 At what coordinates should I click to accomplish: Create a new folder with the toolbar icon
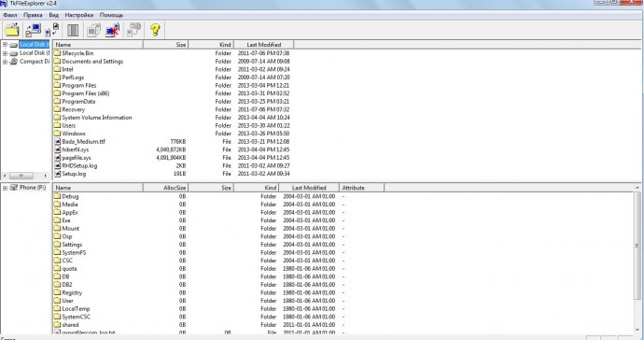(12, 30)
